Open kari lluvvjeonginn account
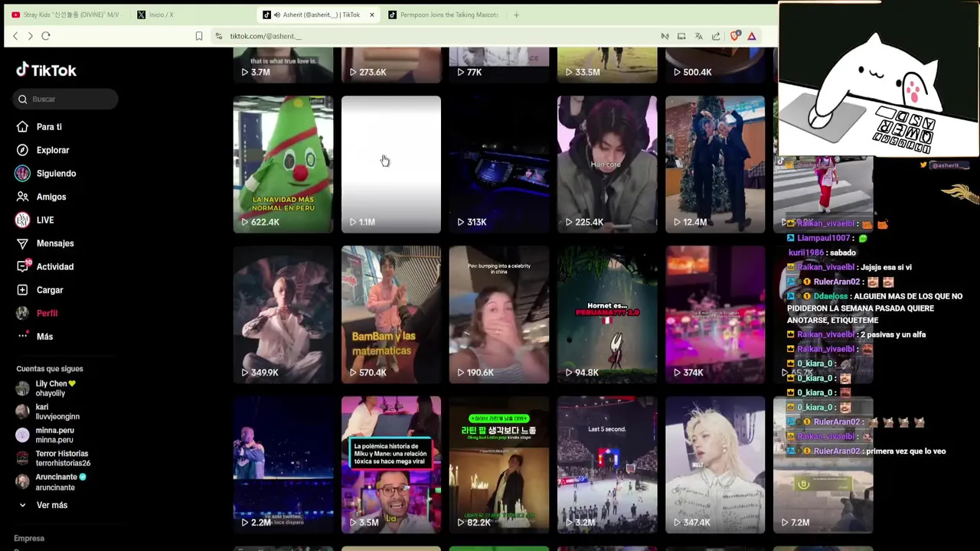Viewport: 980px width, 551px height. pos(57,412)
